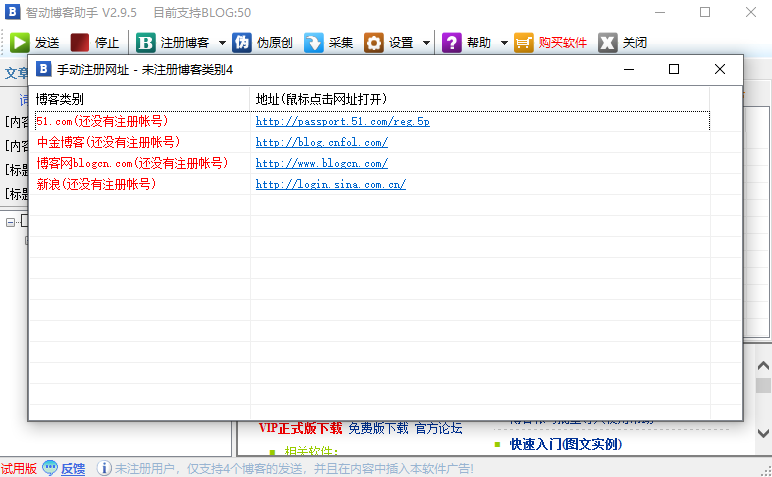Open 注册博客 green B icon
Image resolution: width=772 pixels, height=477 pixels.
(x=146, y=43)
